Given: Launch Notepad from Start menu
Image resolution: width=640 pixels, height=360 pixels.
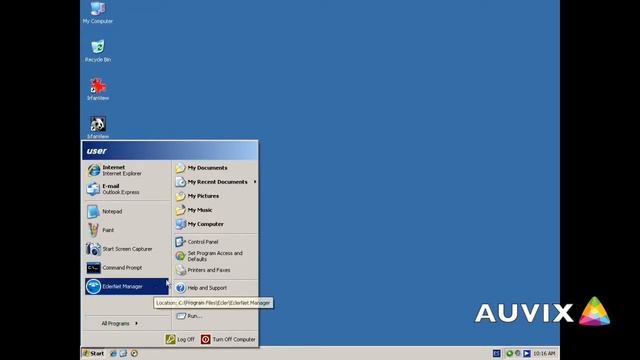Looking at the screenshot, I should click(127, 211).
